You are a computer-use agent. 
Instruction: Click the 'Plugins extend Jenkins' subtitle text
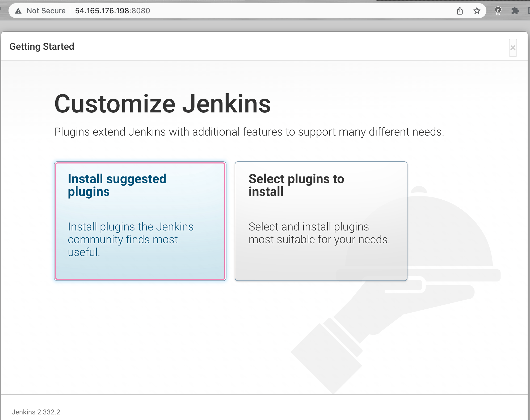click(249, 132)
